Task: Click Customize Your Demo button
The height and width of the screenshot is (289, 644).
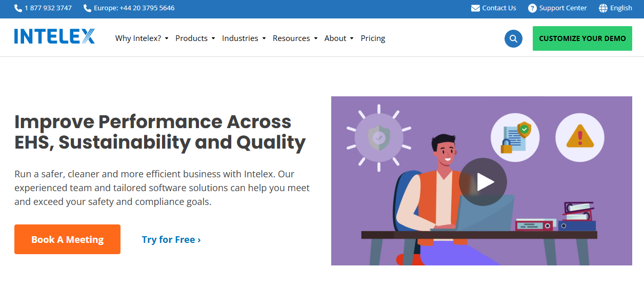Action: (582, 38)
